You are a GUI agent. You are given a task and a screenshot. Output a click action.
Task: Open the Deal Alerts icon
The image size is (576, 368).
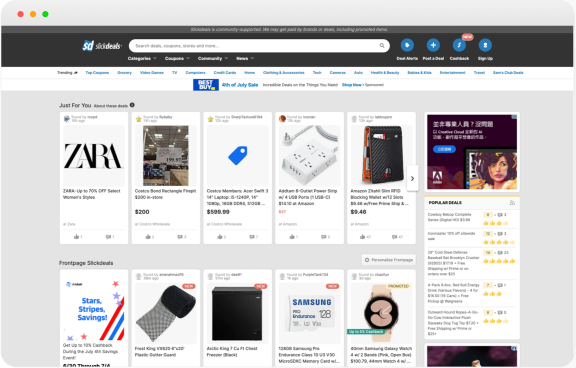tap(407, 45)
